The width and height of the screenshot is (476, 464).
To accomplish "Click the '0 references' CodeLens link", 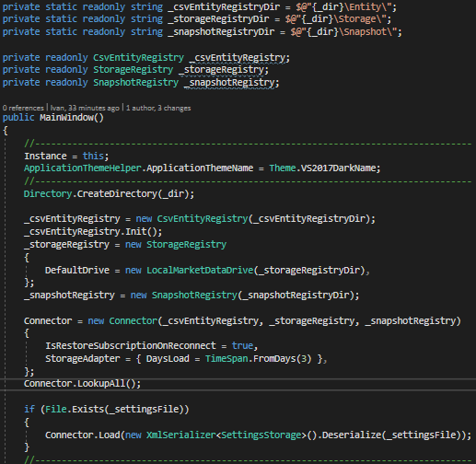I will [23, 108].
